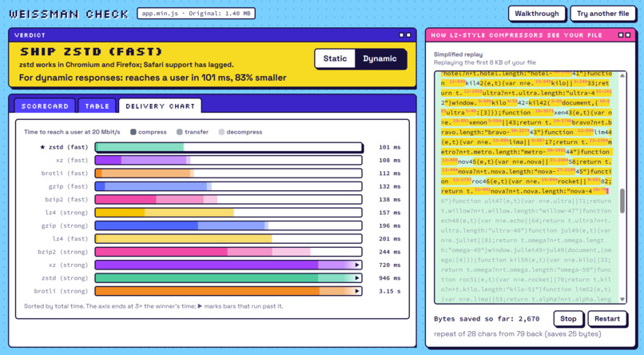644x355 pixels.
Task: Click the 196 ms value
Action: (x=390, y=225)
